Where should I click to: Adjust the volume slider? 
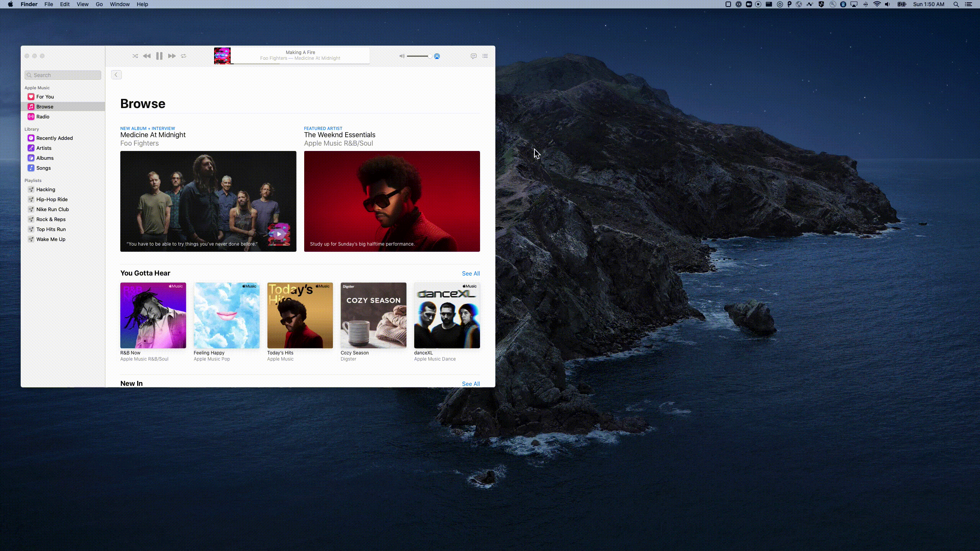click(x=419, y=56)
